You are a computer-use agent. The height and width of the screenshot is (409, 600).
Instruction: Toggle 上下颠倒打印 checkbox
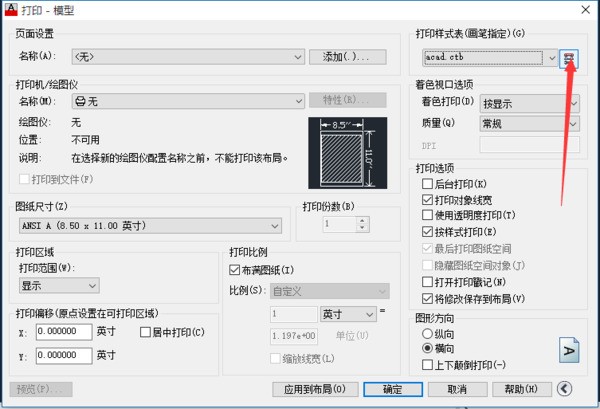427,365
